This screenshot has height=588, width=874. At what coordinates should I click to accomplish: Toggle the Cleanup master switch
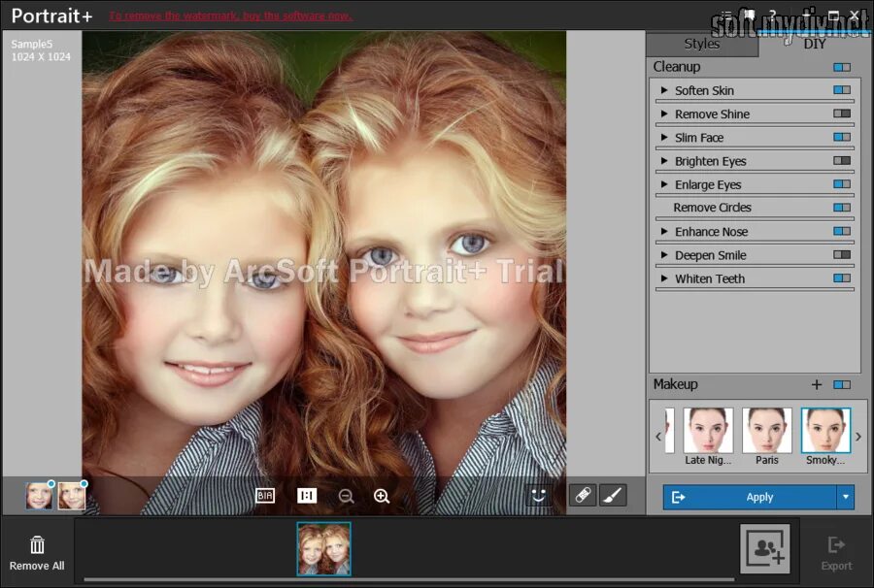click(842, 67)
